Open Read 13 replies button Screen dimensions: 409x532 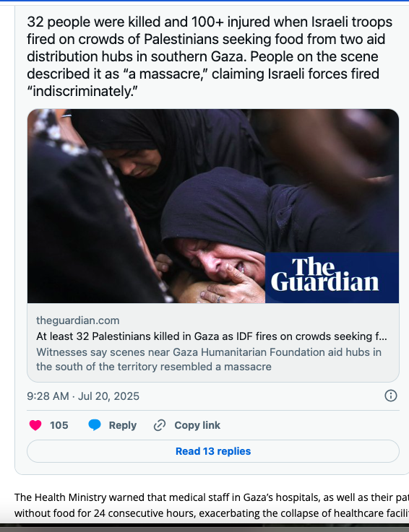pyautogui.click(x=213, y=451)
